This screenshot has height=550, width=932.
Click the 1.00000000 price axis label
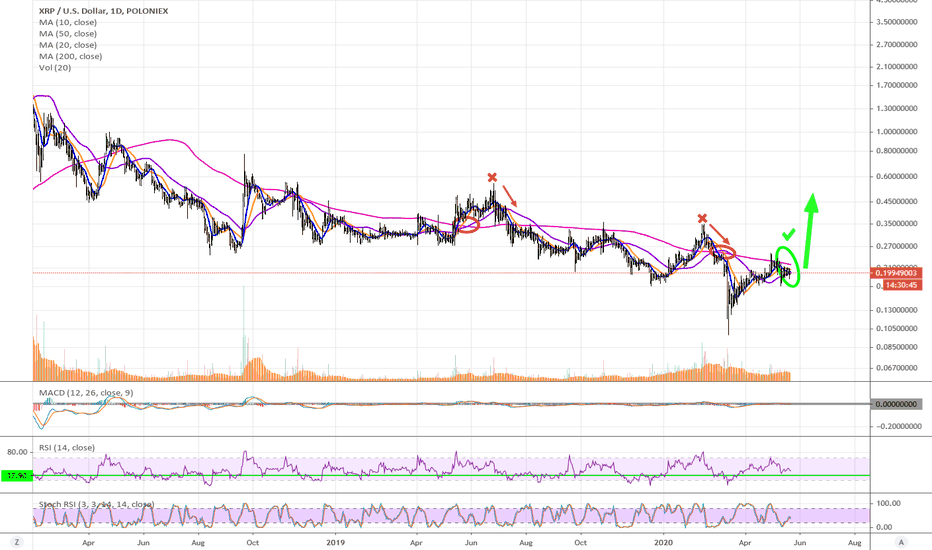[896, 131]
